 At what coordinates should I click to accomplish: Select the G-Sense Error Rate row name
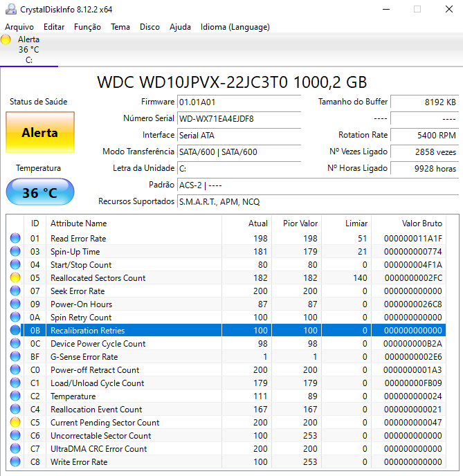(84, 357)
